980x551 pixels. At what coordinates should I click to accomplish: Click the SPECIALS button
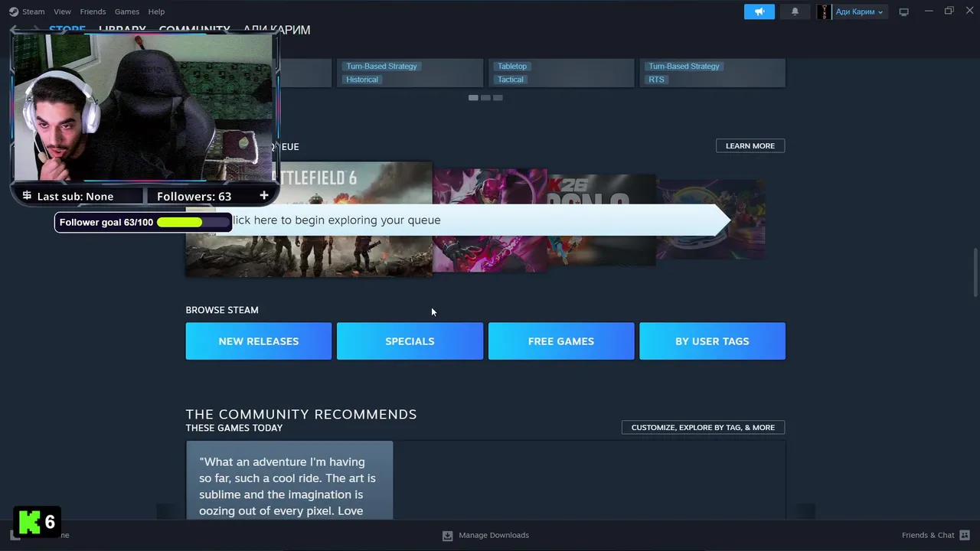pyautogui.click(x=410, y=341)
